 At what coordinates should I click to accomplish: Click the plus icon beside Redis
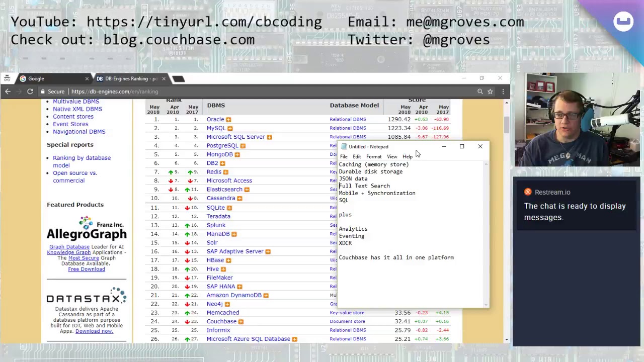pos(225,172)
